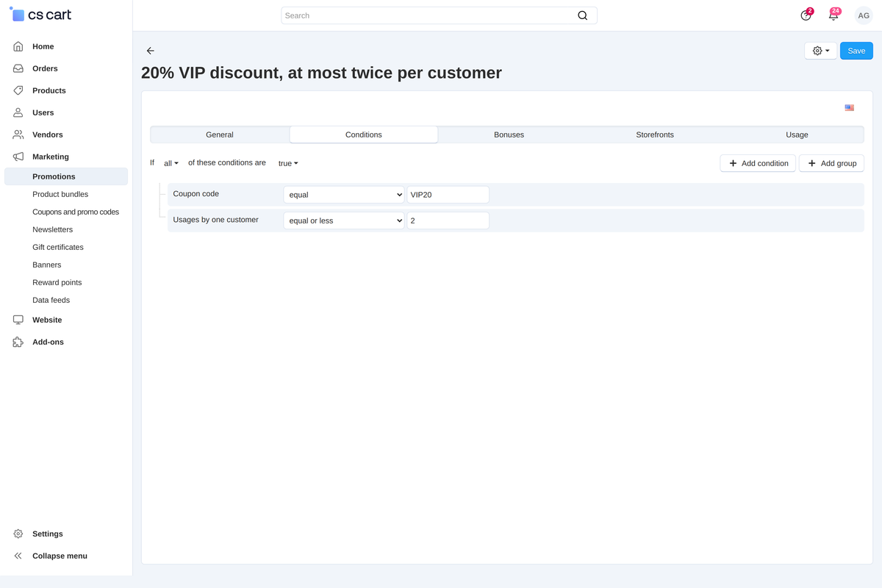Open the Orders menu item

(x=45, y=68)
